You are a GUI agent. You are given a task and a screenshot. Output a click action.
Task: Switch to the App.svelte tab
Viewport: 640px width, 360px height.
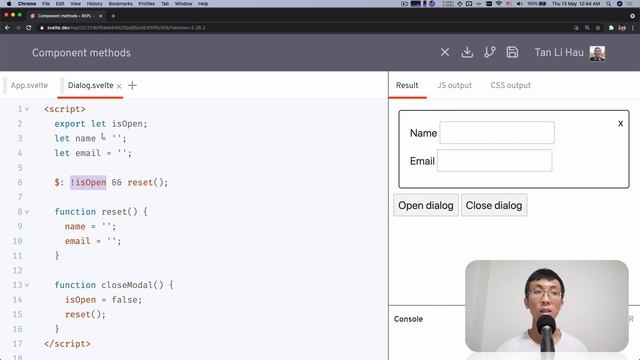pyautogui.click(x=29, y=85)
